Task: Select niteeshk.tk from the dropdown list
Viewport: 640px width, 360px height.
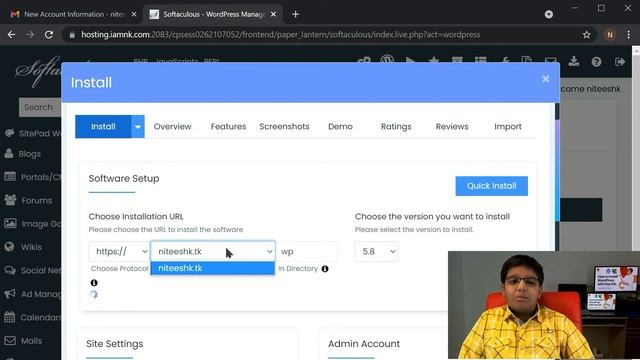Action: 213,268
